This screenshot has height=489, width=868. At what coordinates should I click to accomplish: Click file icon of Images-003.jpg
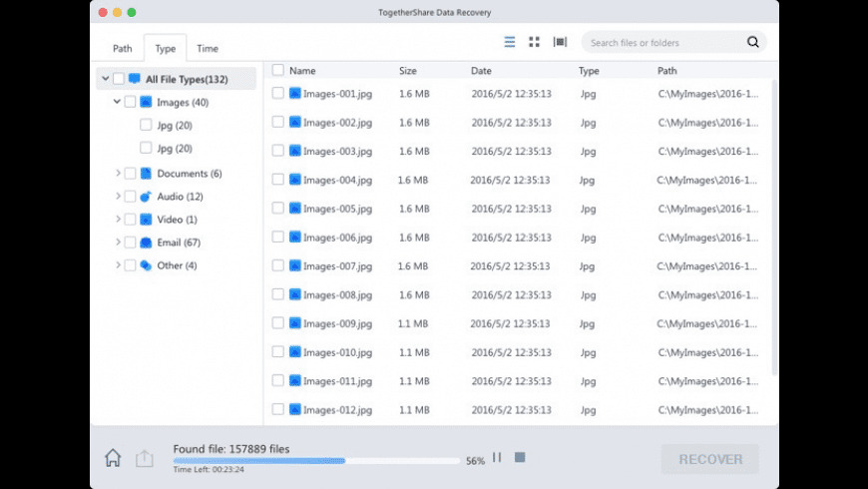295,151
